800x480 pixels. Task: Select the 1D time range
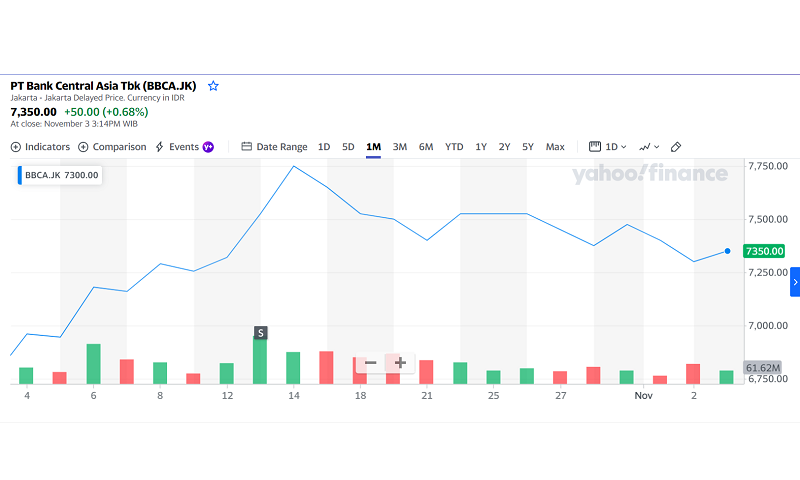(x=324, y=147)
